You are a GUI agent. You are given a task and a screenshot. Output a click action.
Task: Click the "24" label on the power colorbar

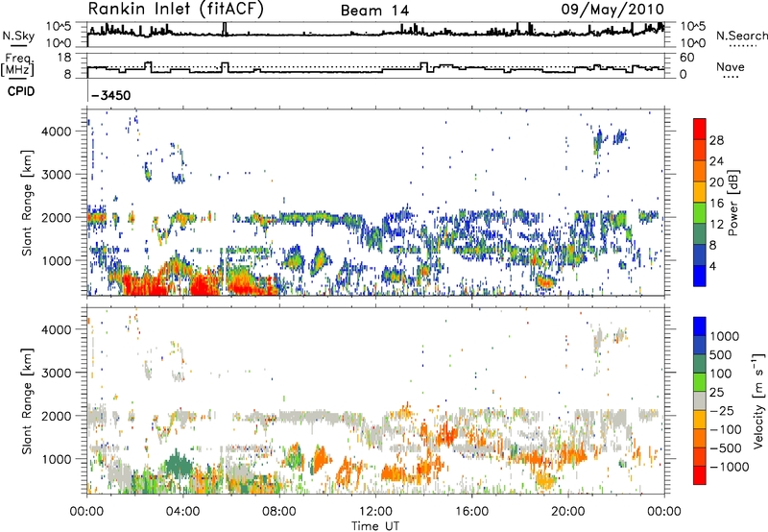point(716,161)
